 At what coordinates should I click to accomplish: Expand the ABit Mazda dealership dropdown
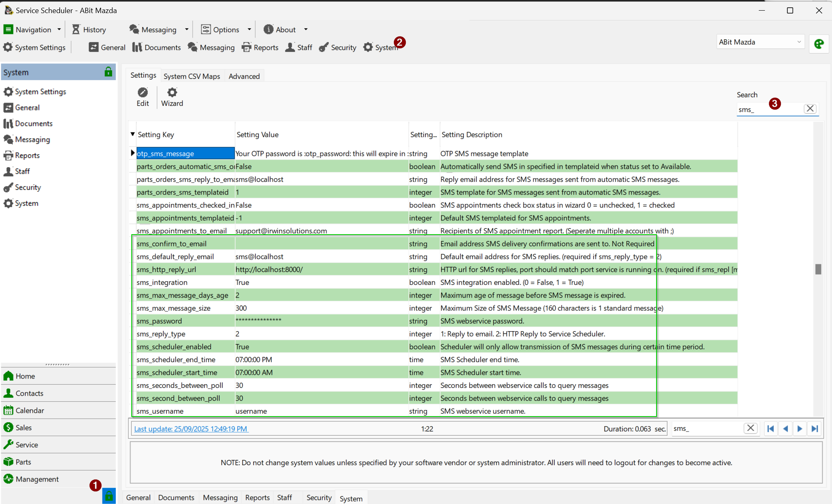(x=799, y=42)
